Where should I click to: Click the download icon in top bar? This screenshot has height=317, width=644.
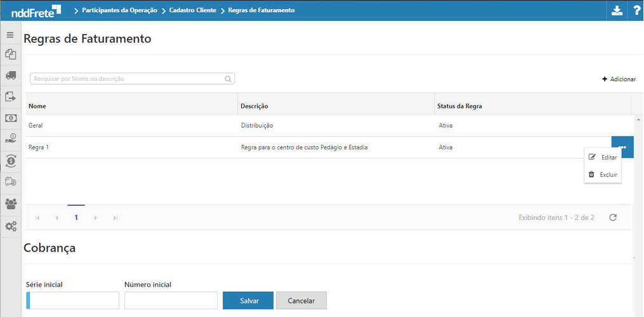616,10
